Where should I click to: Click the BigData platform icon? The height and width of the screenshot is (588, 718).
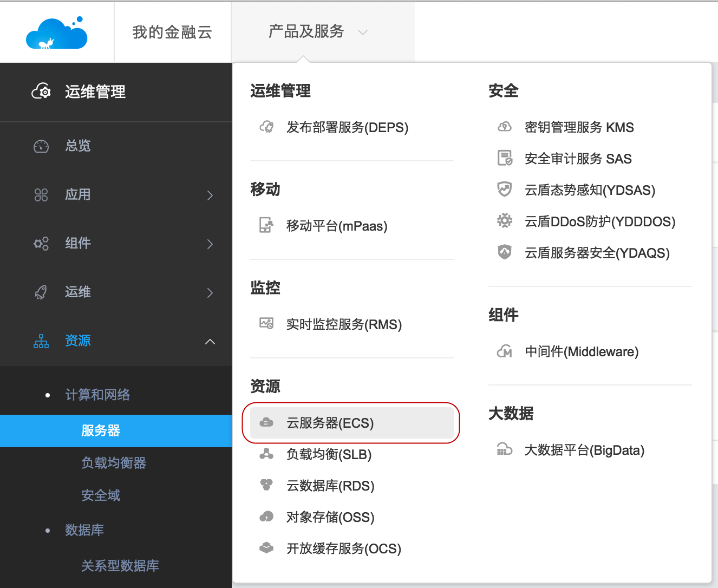pos(505,450)
